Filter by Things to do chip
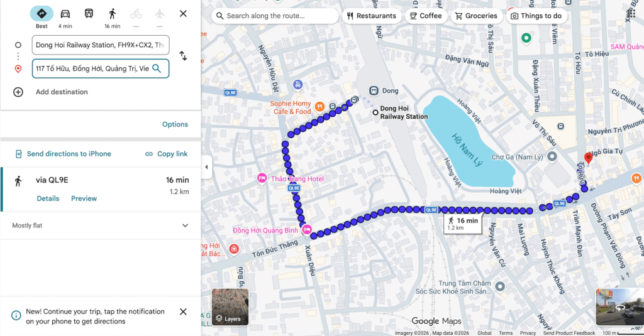Image resolution: width=644 pixels, height=336 pixels. [536, 16]
